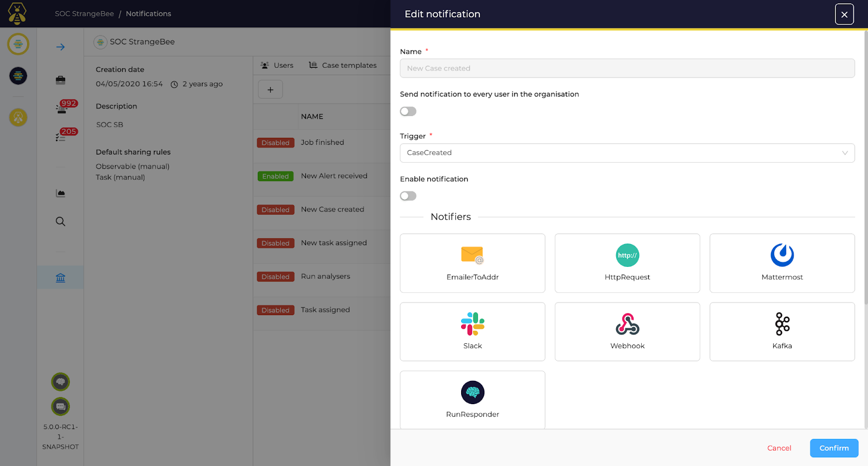Screen dimensions: 868x466
Task: Click the plus button to add notification
Action: (270, 90)
